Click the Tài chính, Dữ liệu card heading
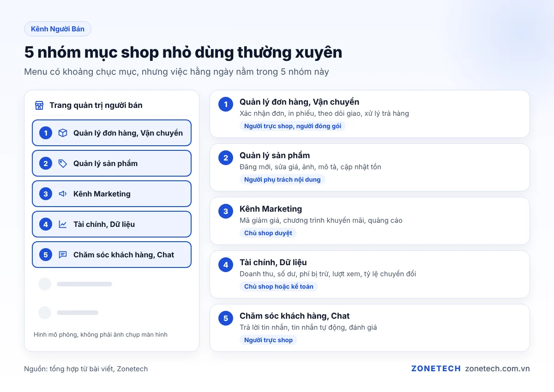Screen dimensions: 554x392 pos(273,262)
